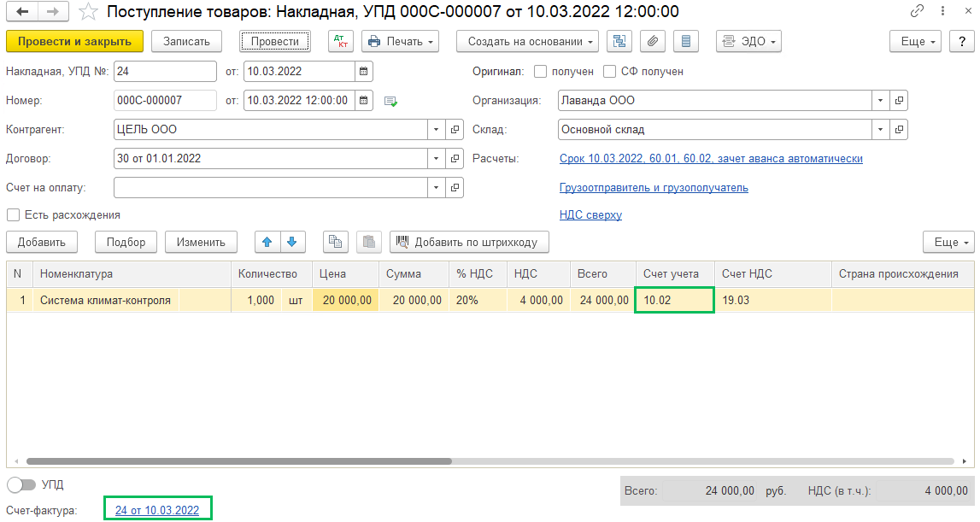Go forward with the right arrow button

coord(54,11)
